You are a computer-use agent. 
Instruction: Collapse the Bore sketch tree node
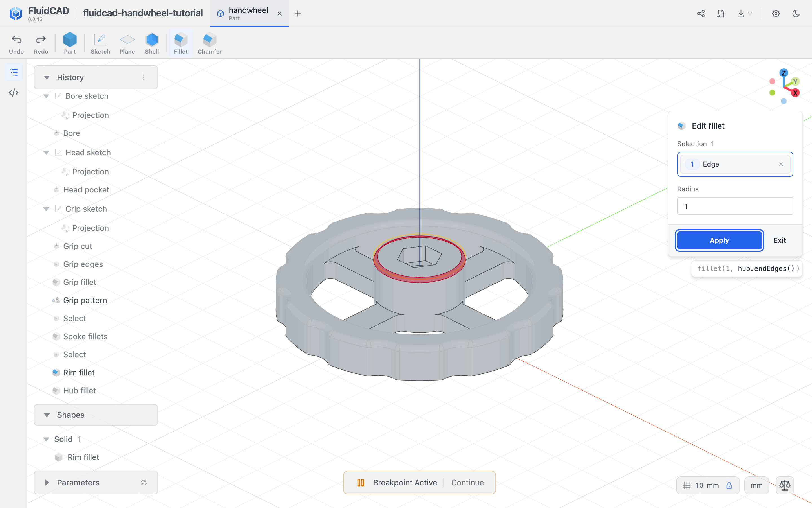tap(46, 96)
